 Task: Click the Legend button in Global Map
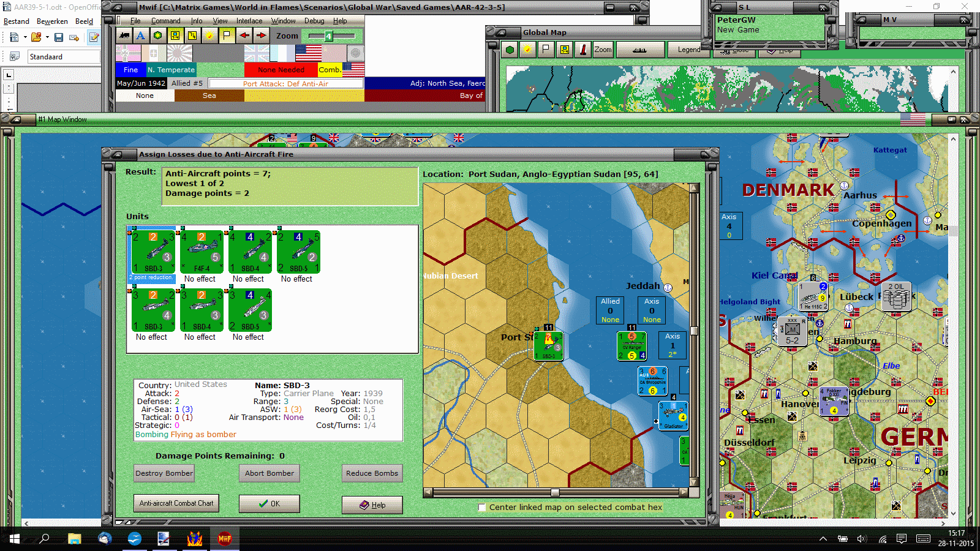point(689,50)
